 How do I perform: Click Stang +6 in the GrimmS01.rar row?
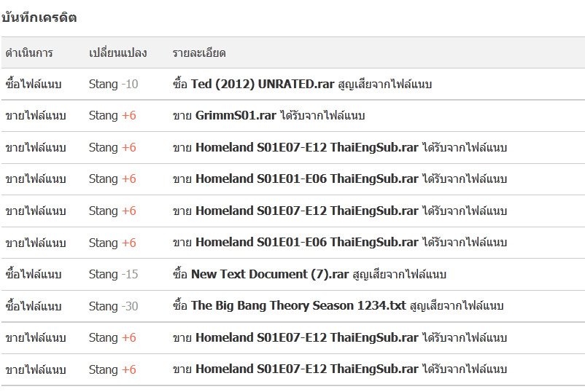[x=112, y=115]
